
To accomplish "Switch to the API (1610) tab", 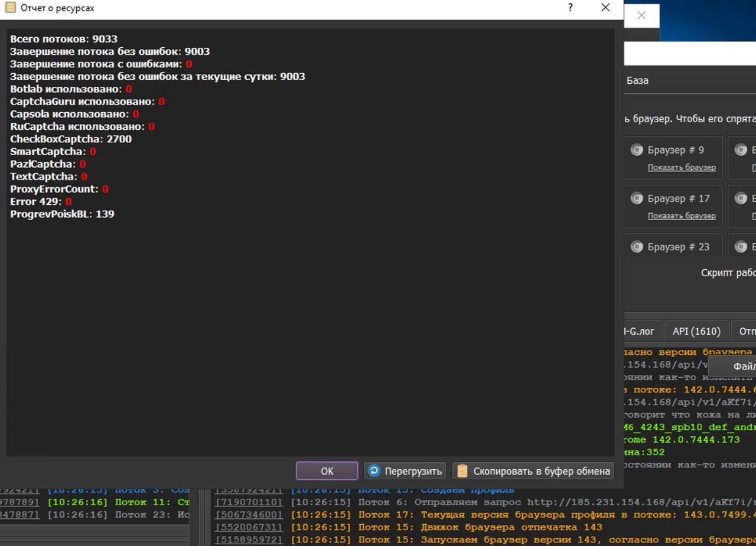I will click(x=696, y=332).
